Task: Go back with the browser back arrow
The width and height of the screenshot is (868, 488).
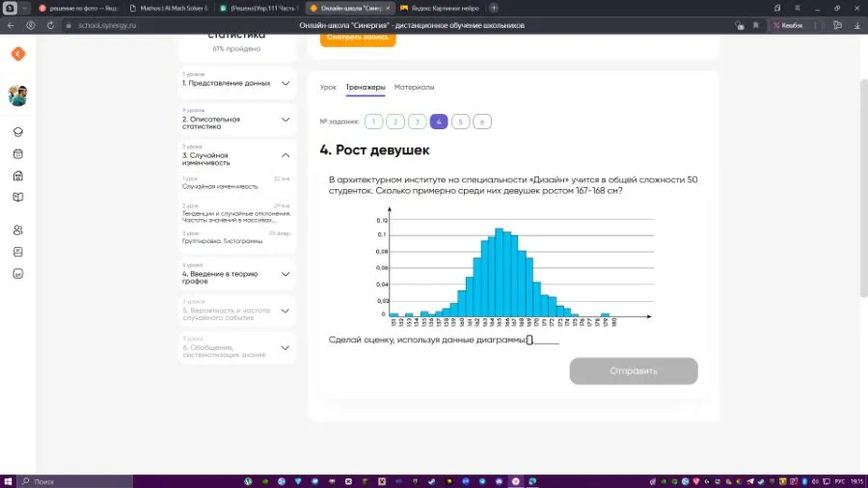Action: pyautogui.click(x=11, y=25)
